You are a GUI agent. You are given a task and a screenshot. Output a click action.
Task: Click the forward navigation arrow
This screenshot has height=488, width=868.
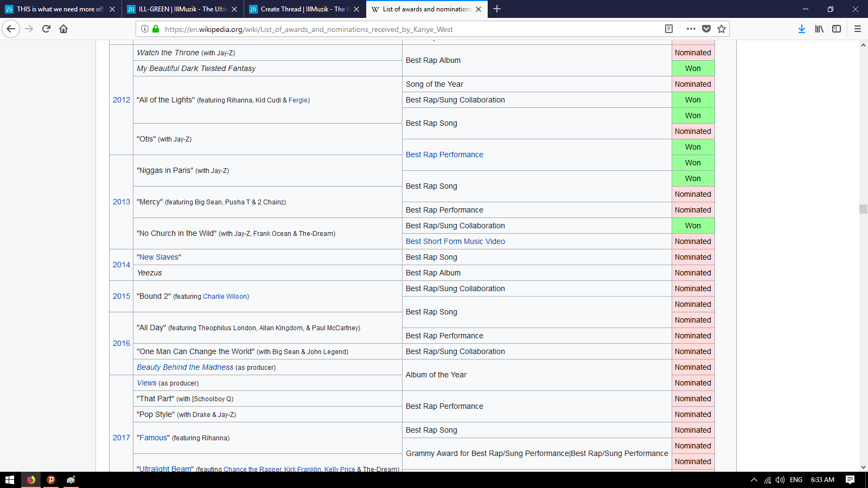click(29, 29)
